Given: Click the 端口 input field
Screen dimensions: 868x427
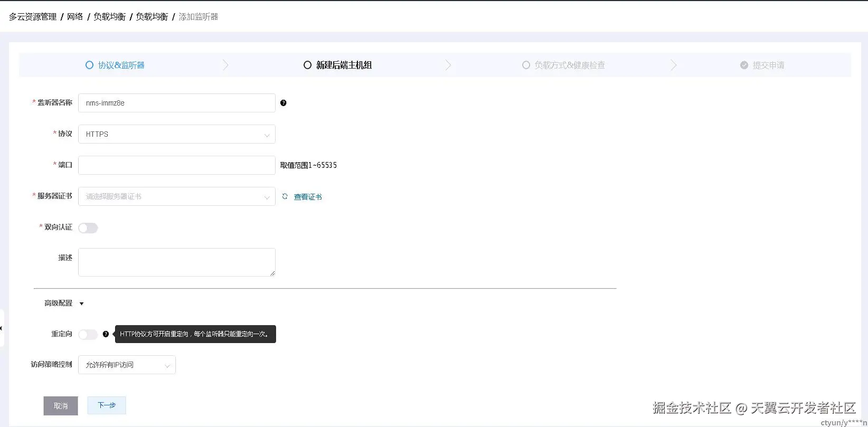Looking at the screenshot, I should tap(177, 165).
